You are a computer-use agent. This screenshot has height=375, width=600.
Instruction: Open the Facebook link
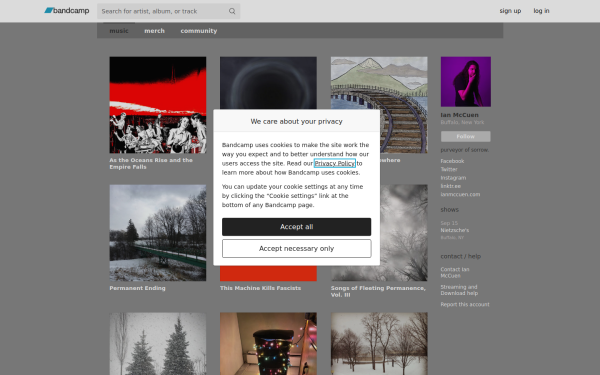click(x=452, y=161)
